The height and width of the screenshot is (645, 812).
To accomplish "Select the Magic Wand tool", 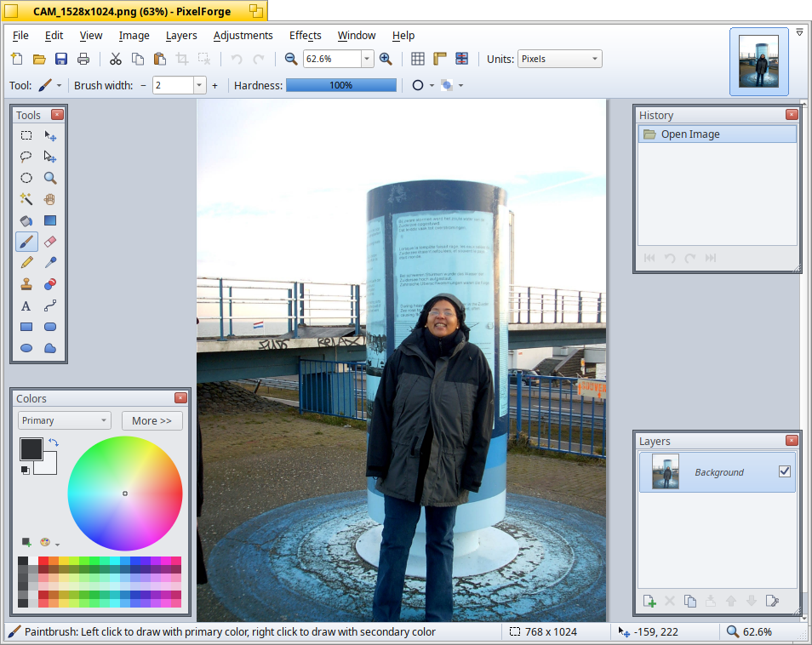I will coord(26,199).
